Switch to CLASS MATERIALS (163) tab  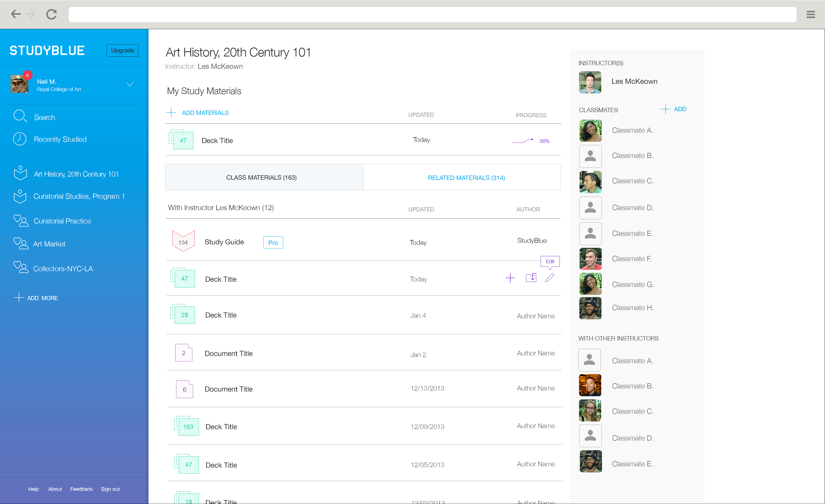[x=264, y=177]
